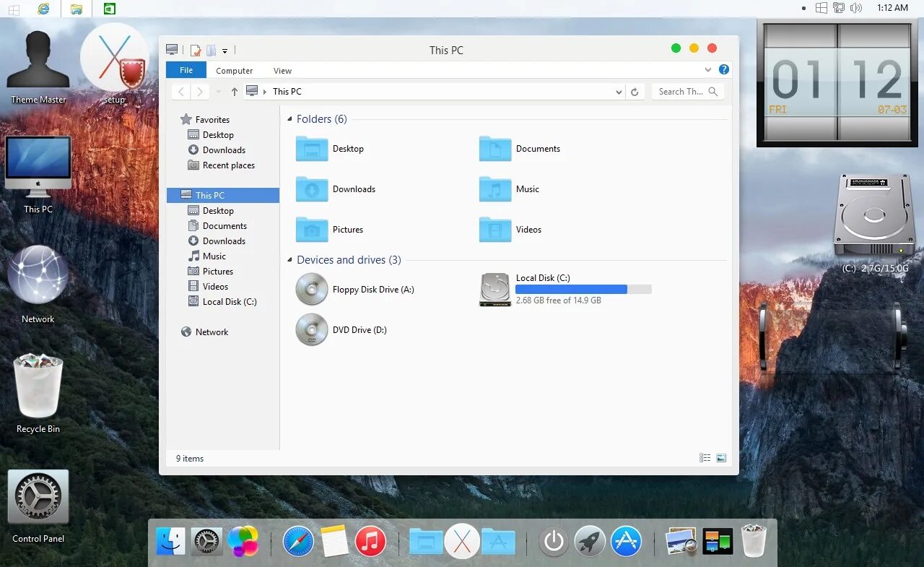Open the Trash icon in the dock
Image resolution: width=924 pixels, height=567 pixels.
(x=753, y=541)
